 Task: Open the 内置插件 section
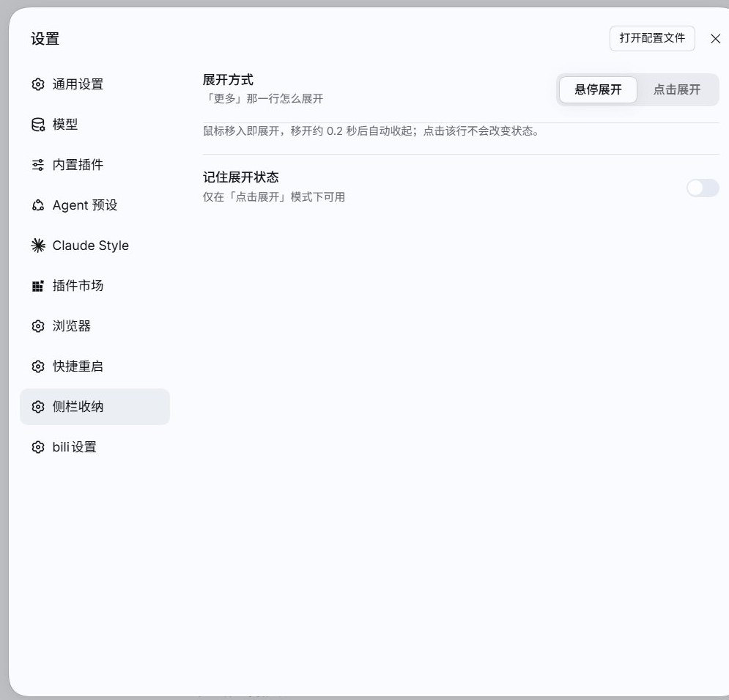(x=95, y=165)
